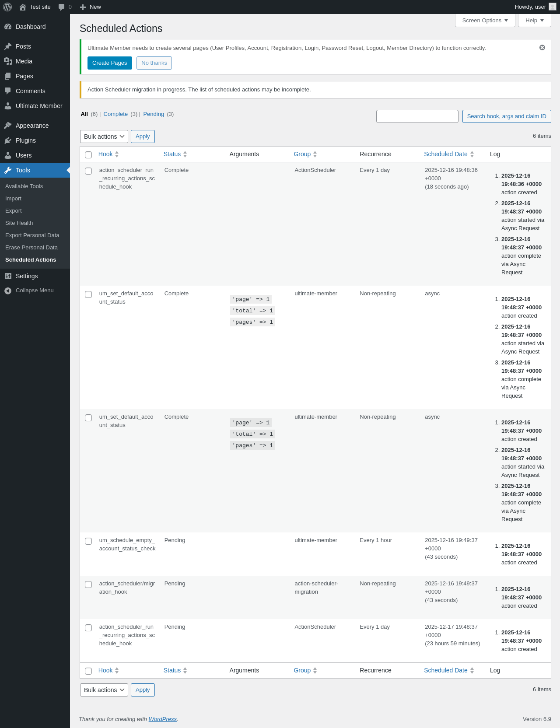Open the WordPress footer link

[163, 719]
